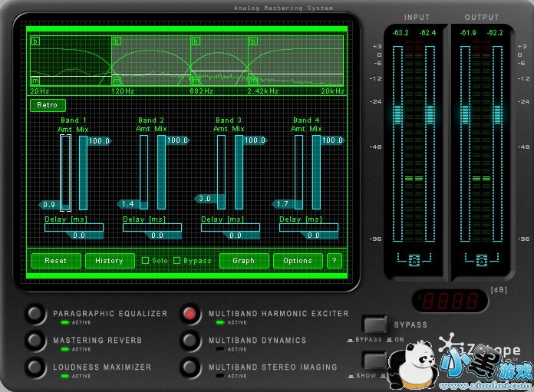Image resolution: width=534 pixels, height=392 pixels.
Task: Click the INPUT peak value -63.2
Action: (400, 33)
